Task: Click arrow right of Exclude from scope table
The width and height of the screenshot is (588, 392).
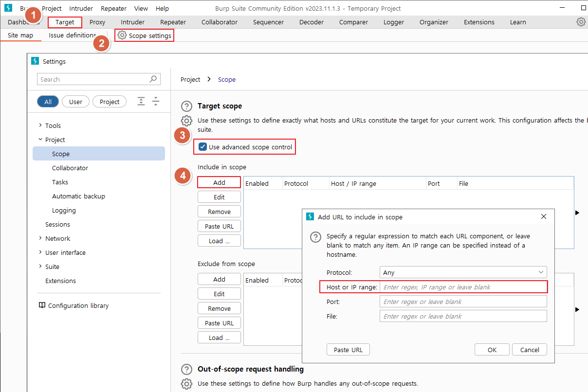Action: pyautogui.click(x=577, y=309)
